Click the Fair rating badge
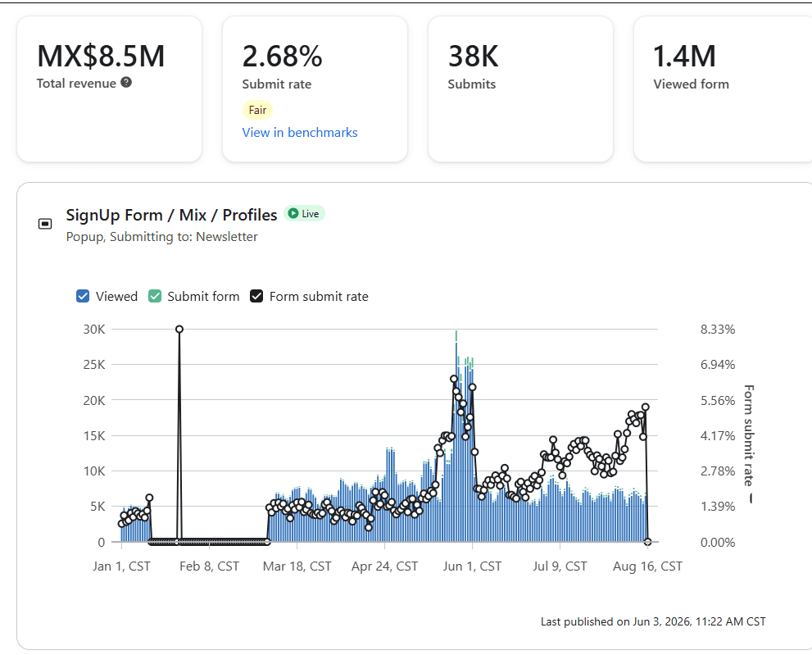812x655 pixels. click(257, 110)
